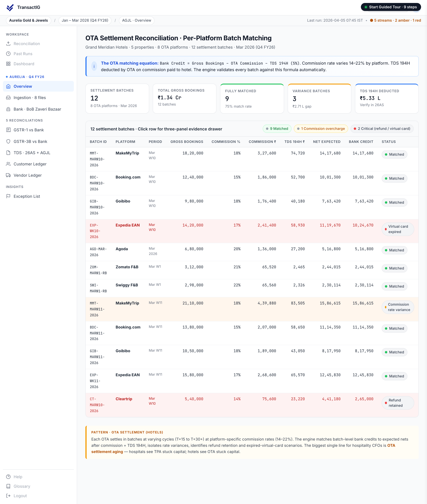Click the Bank Credit column header

point(361,142)
